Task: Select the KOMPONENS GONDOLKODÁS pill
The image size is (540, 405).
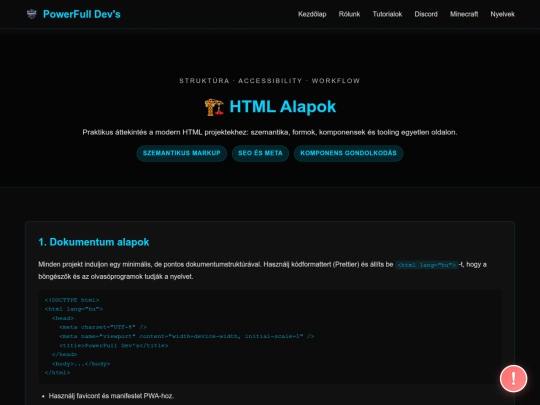Action: 349,153
